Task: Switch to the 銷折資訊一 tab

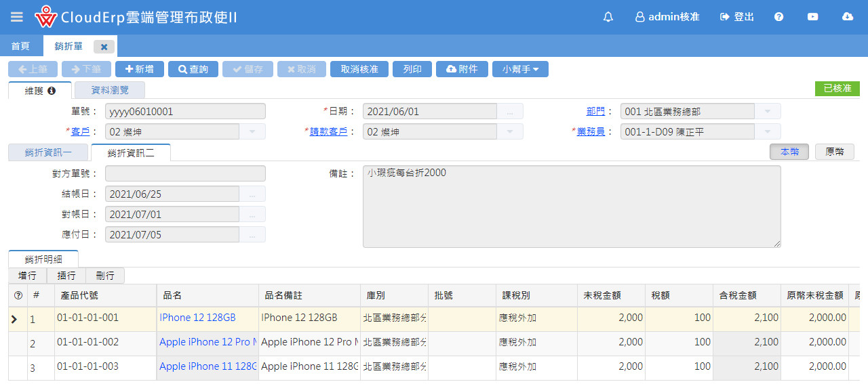Action: pos(48,152)
